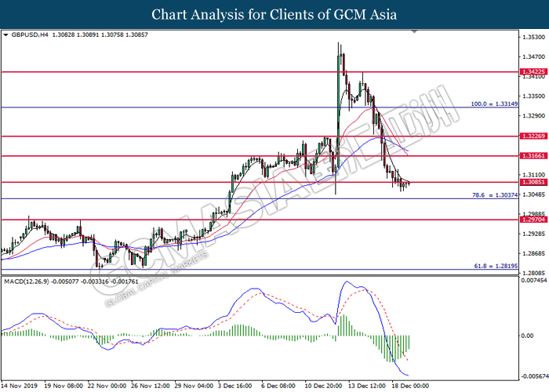Viewport: 549px width, 392px height.
Task: Click the Fibonacci 61.8 = 1.28195 label
Action: 496,266
